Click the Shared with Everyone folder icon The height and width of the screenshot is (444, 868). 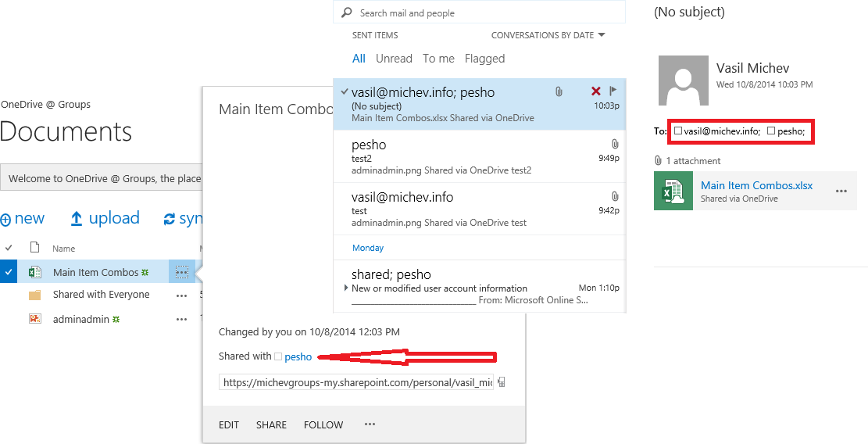point(35,295)
